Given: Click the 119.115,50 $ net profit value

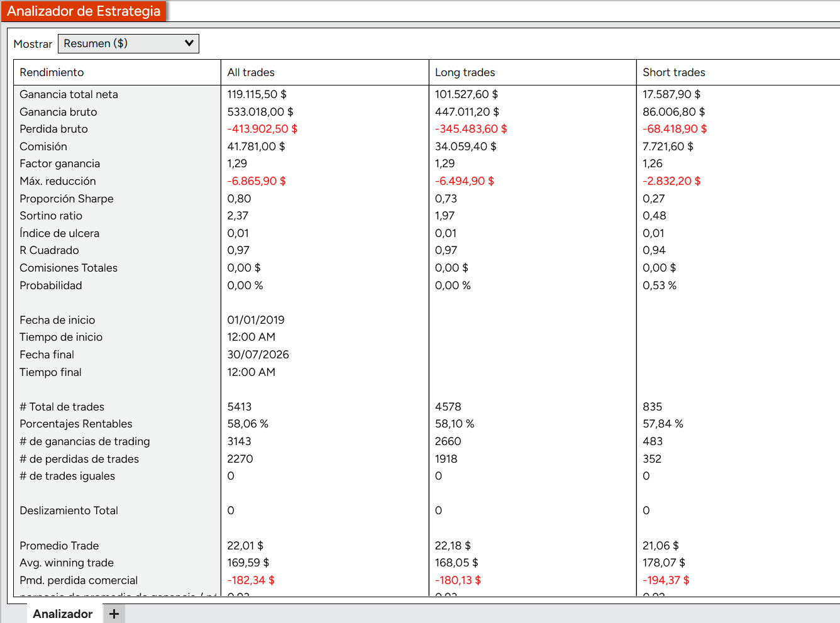Looking at the screenshot, I should (x=257, y=94).
